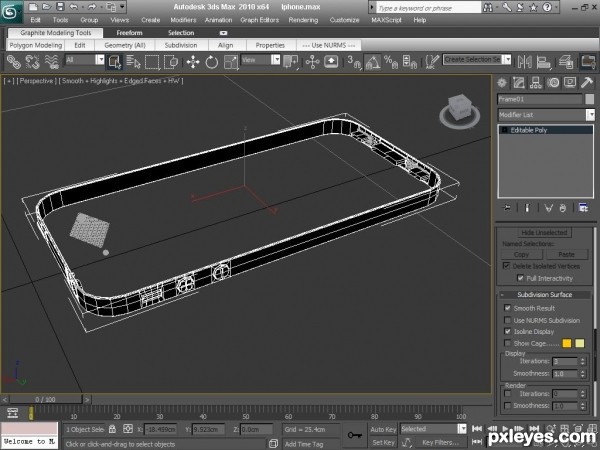600x450 pixels.
Task: Enable Render Iterations checkbox
Action: [x=508, y=393]
